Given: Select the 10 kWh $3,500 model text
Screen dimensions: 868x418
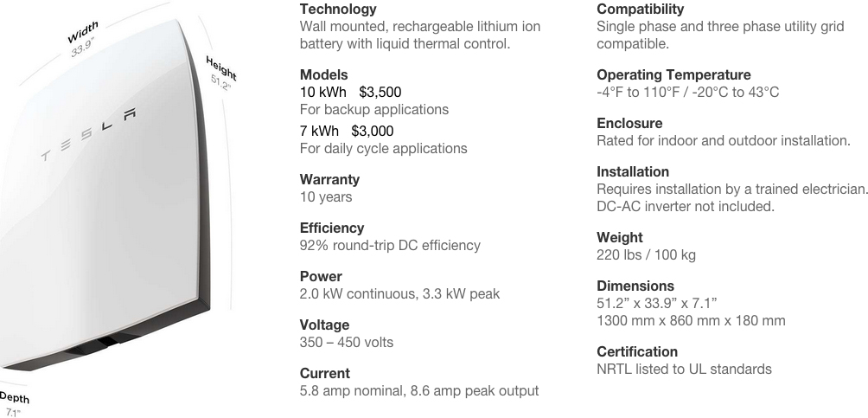Looking at the screenshot, I should click(x=350, y=92).
